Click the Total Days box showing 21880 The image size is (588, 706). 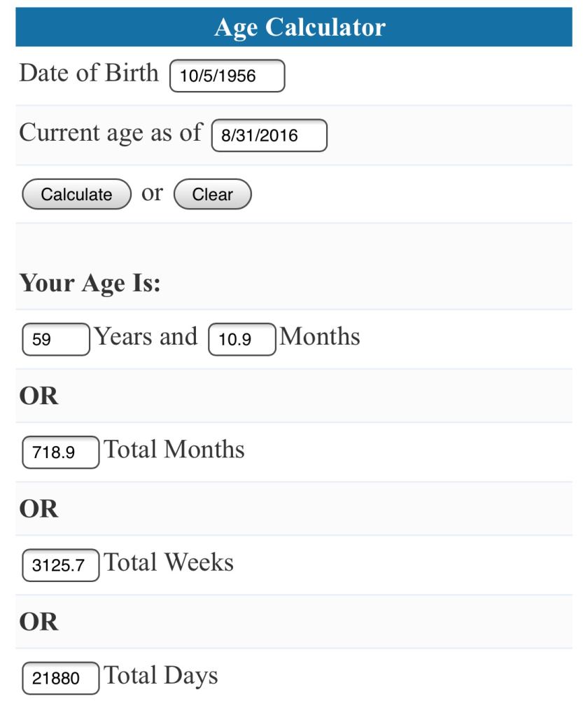pos(60,678)
